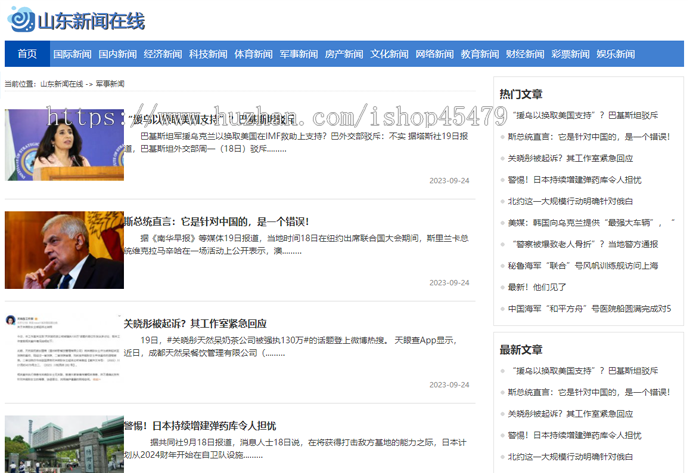
Task: Open the 国际新闻 menu item
Action: [73, 54]
